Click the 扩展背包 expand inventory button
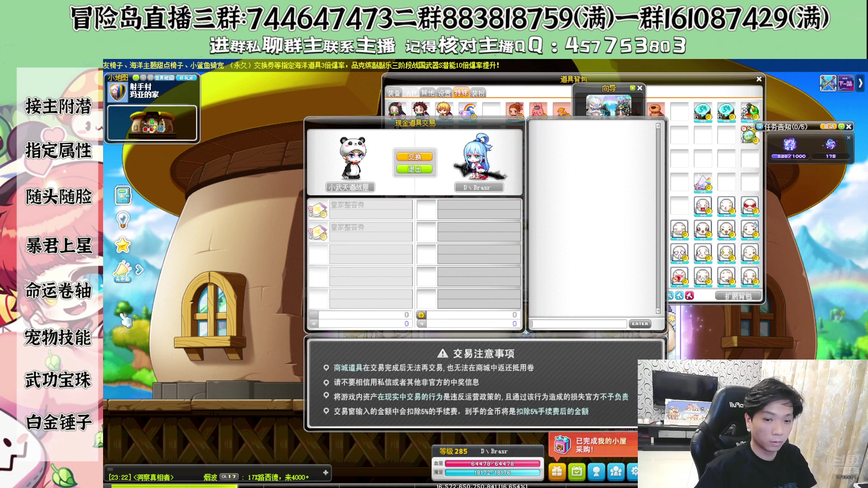Screen dimensions: 868x488 738,296
